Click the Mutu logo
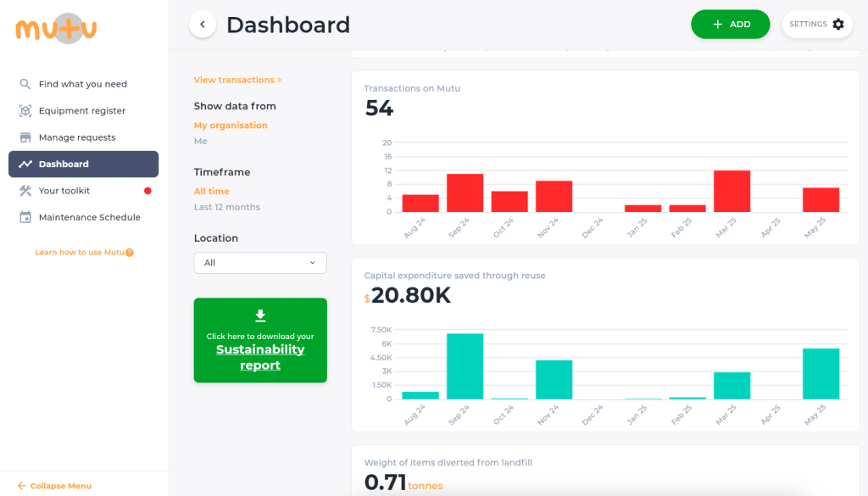 tap(56, 28)
